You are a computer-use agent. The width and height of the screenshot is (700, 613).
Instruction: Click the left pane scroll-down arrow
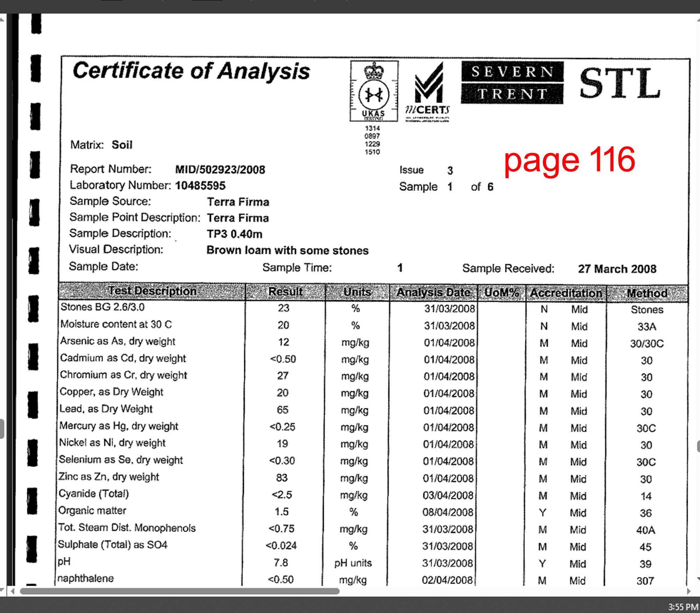(x=2, y=591)
